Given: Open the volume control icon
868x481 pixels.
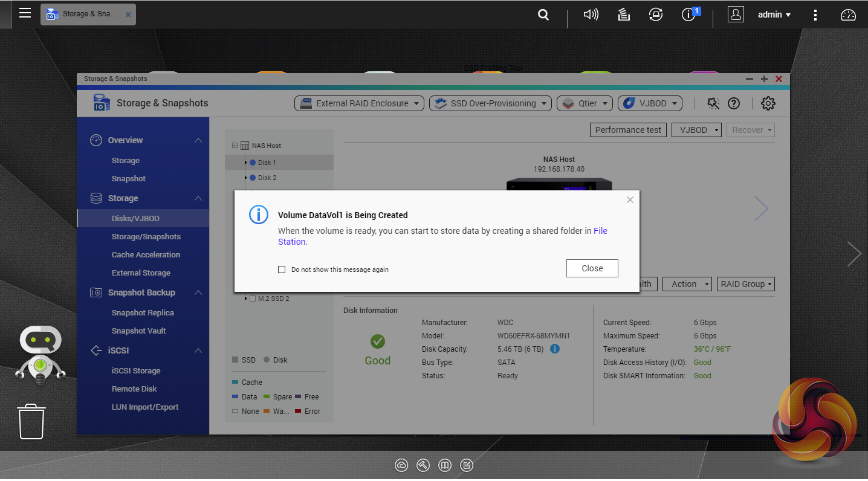Looking at the screenshot, I should (591, 15).
